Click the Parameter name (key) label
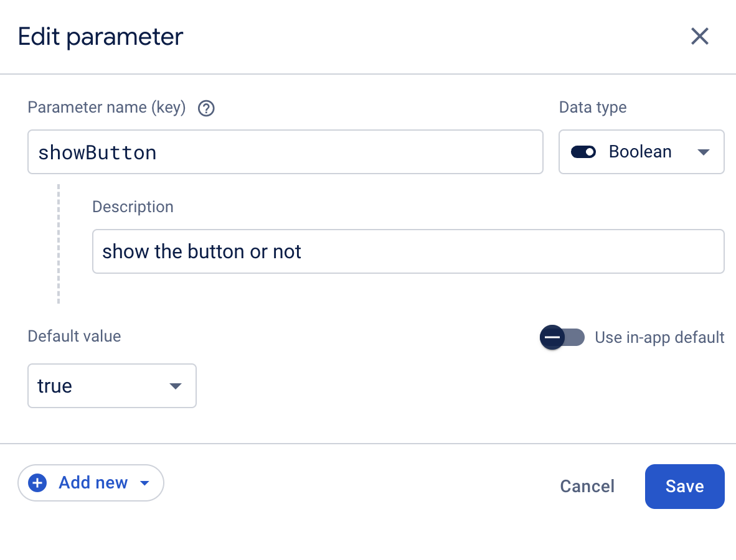Viewport: 736px width, 560px height. 106,108
